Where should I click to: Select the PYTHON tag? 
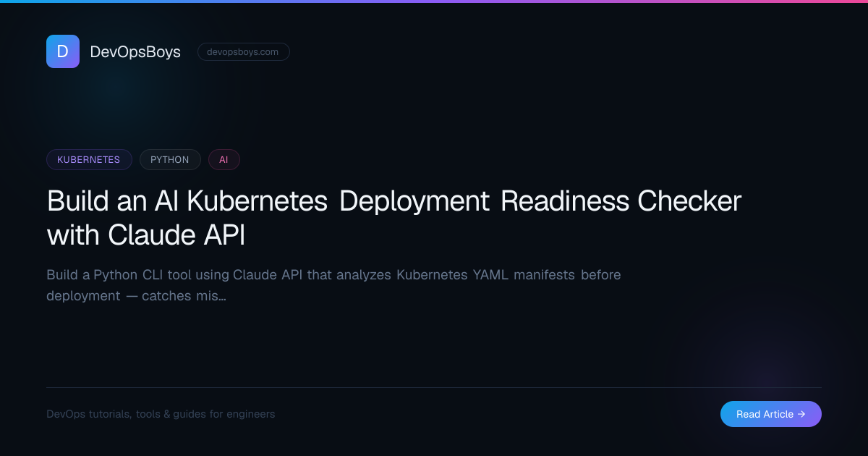170,160
